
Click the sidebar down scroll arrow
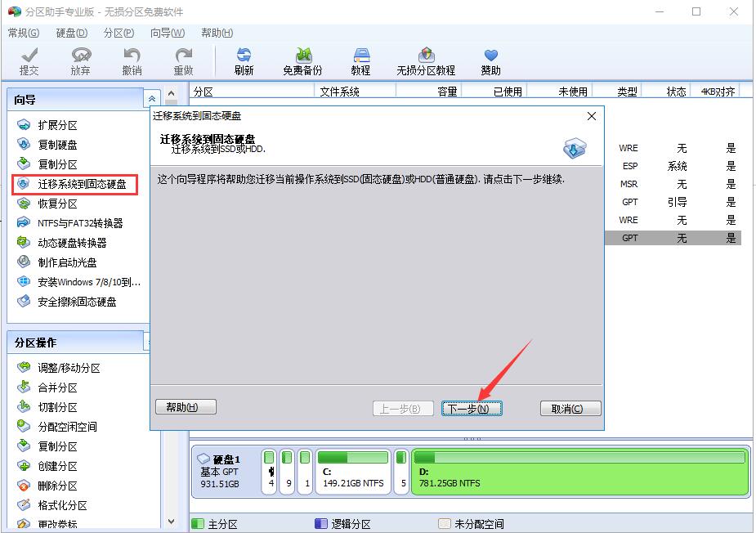[x=171, y=521]
